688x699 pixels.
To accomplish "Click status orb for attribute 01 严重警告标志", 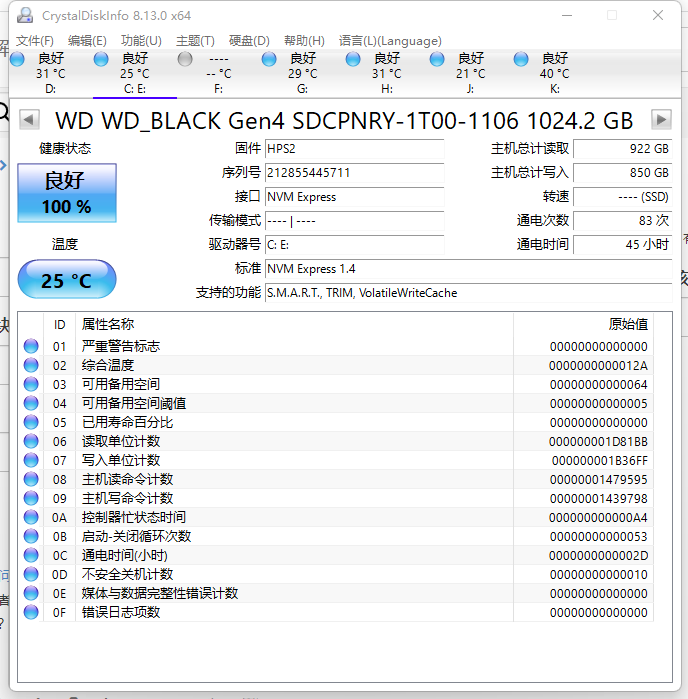I will (31, 346).
